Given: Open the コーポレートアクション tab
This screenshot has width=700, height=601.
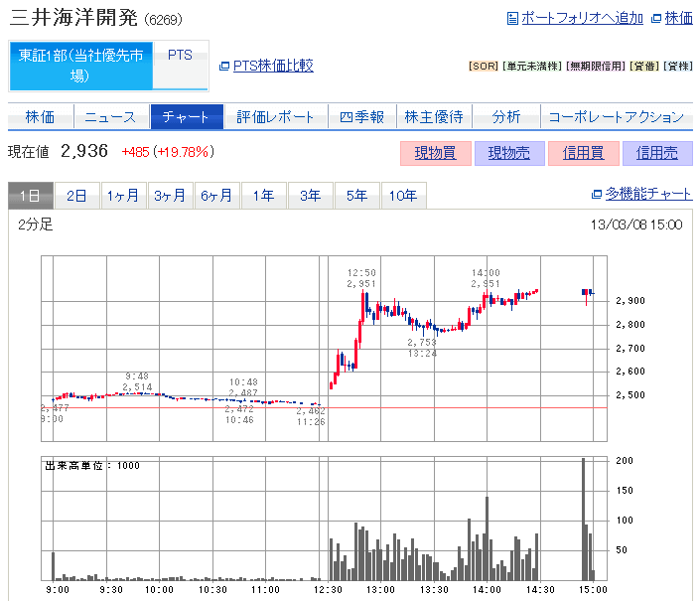Looking at the screenshot, I should 616,117.
